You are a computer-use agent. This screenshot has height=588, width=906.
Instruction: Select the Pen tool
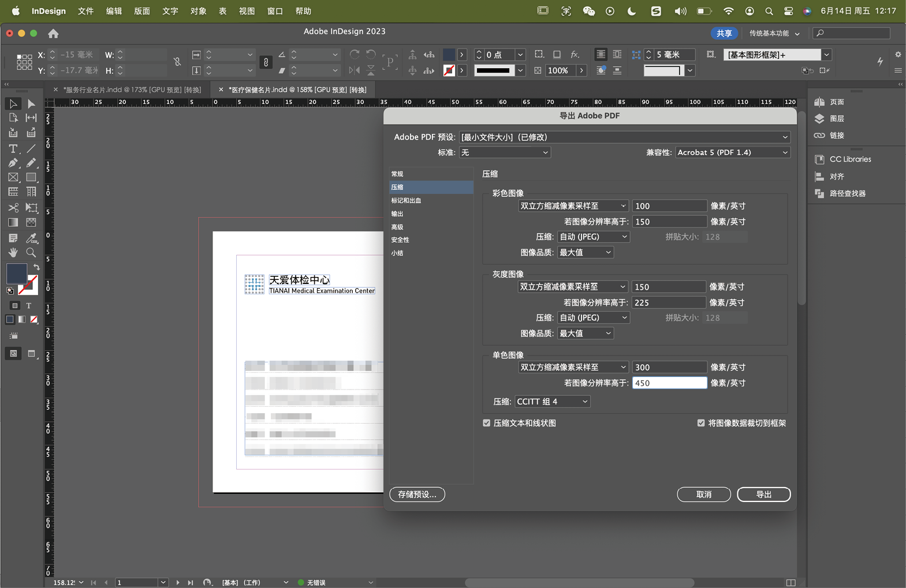tap(13, 163)
